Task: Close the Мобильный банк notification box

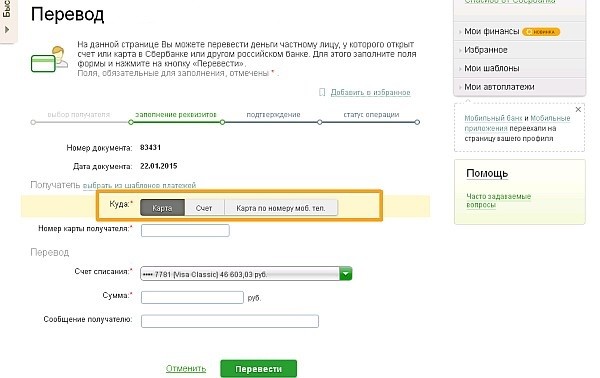Action: (578, 109)
